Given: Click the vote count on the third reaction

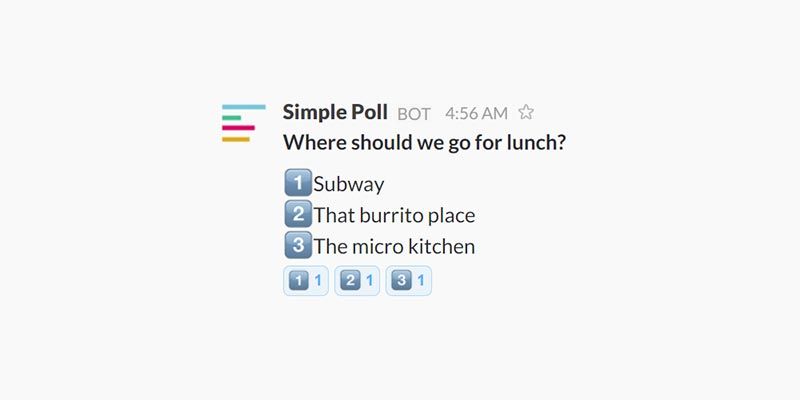Looking at the screenshot, I should click(x=421, y=281).
